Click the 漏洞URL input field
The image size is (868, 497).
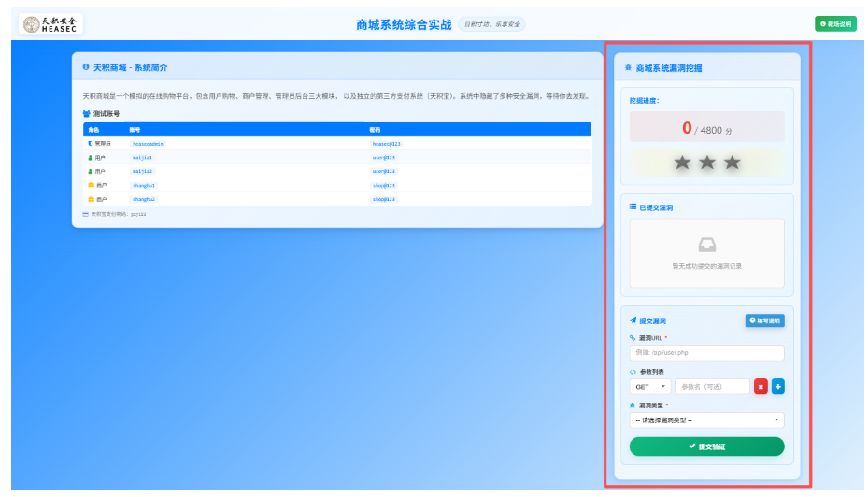pos(707,352)
